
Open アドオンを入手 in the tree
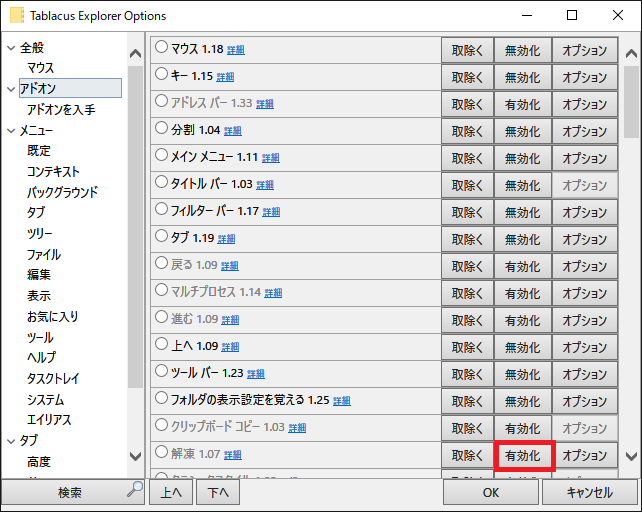tap(61, 109)
